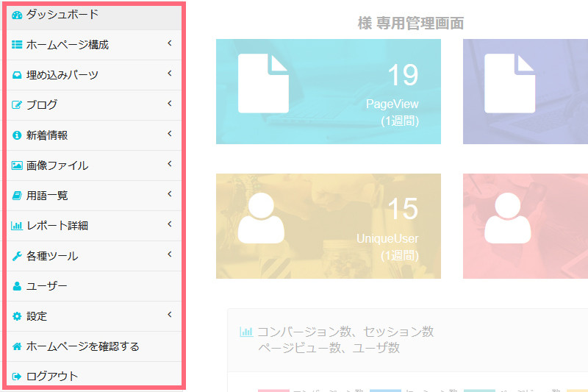
Task: Click the edit icon beside ブログ
Action: tap(17, 105)
